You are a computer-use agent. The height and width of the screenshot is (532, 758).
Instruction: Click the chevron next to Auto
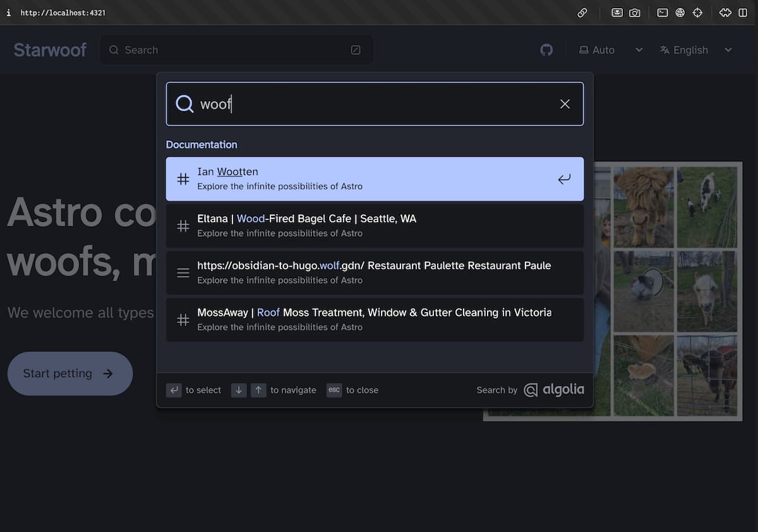click(x=639, y=50)
